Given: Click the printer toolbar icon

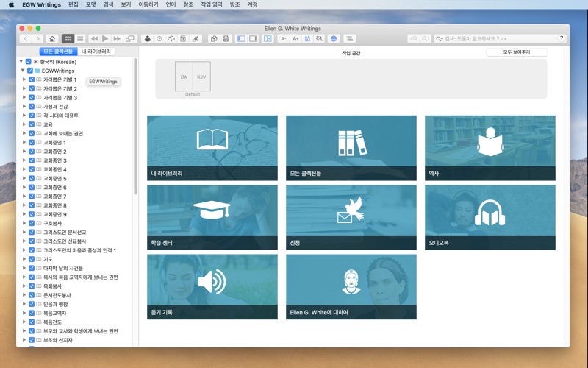Looking at the screenshot, I should point(226,39).
